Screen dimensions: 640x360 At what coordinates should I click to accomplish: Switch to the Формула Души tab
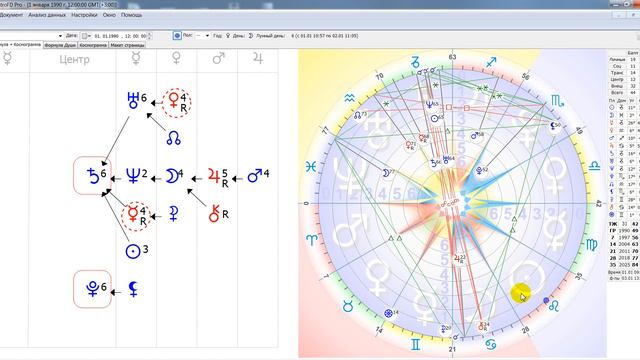(x=60, y=45)
